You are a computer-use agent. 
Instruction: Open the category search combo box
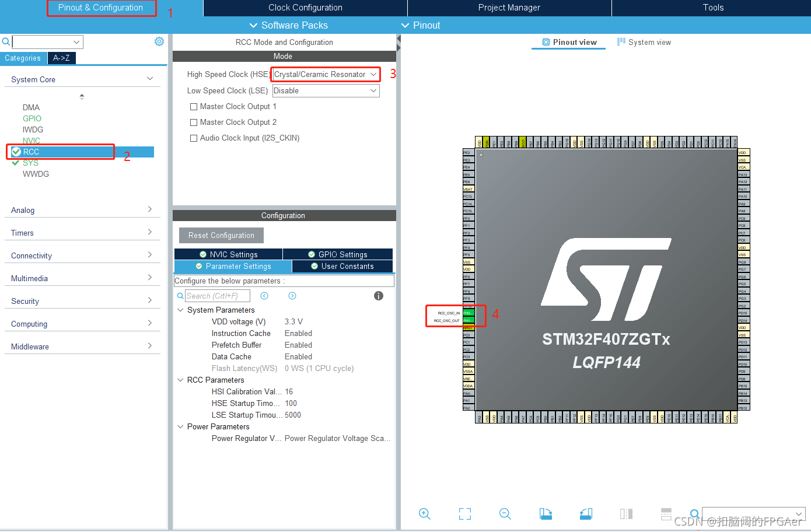[x=47, y=42]
